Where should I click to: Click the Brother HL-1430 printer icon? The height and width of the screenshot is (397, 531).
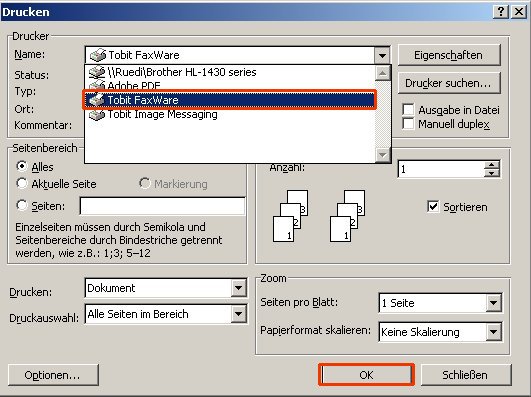tap(97, 72)
